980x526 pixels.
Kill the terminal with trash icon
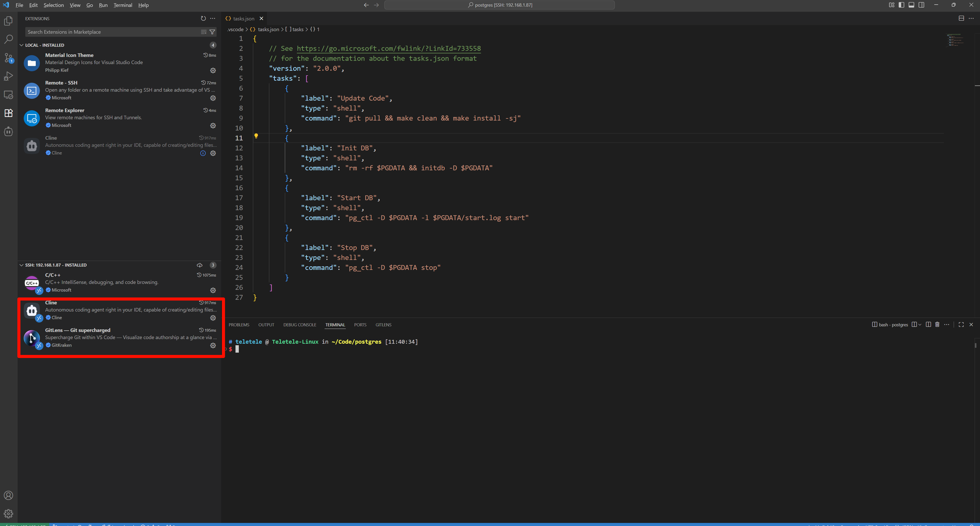pyautogui.click(x=937, y=325)
